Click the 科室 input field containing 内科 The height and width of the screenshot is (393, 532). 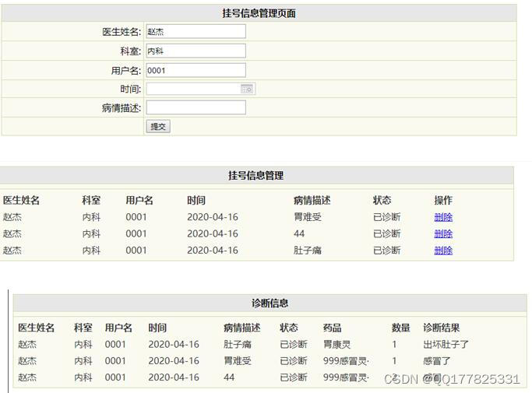tap(196, 51)
